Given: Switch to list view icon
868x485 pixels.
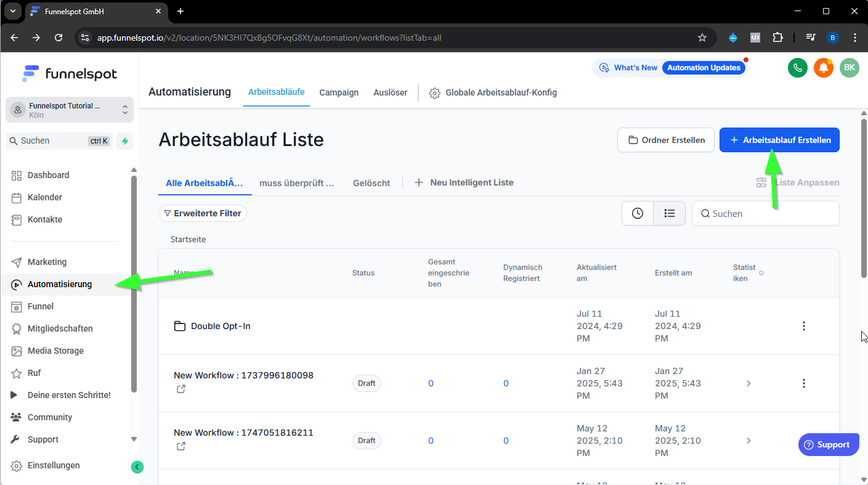Looking at the screenshot, I should point(670,213).
